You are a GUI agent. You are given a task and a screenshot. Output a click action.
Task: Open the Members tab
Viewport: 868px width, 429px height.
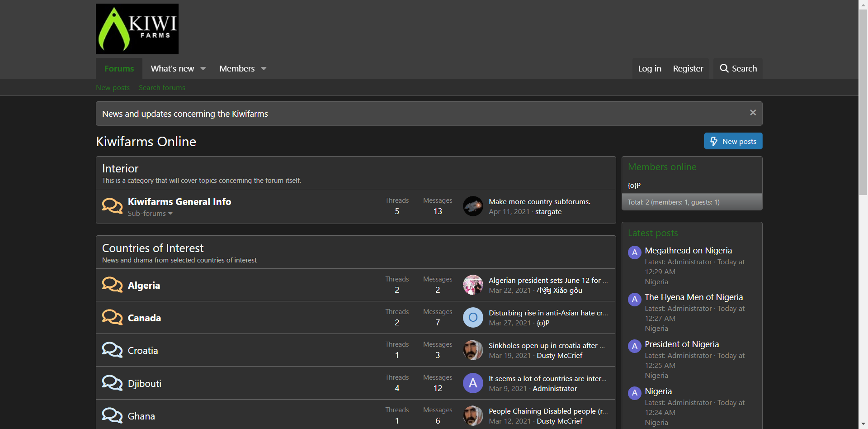tap(237, 68)
